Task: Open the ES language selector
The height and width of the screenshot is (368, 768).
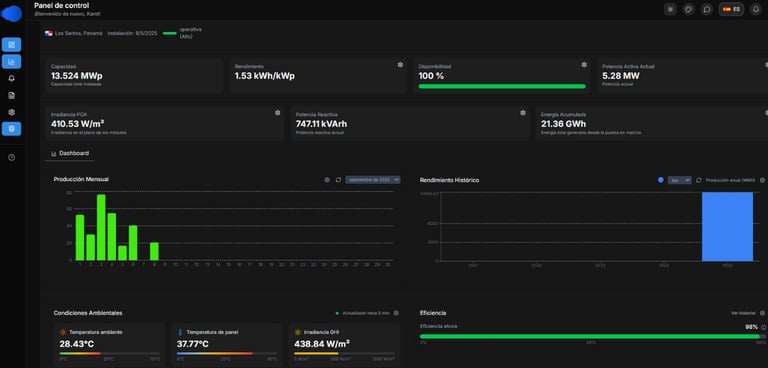Action: point(731,9)
